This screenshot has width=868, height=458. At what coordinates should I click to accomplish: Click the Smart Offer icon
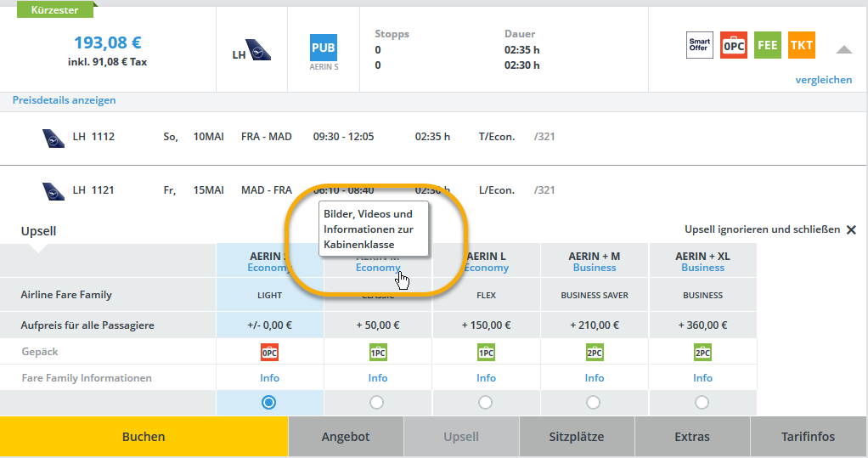699,45
